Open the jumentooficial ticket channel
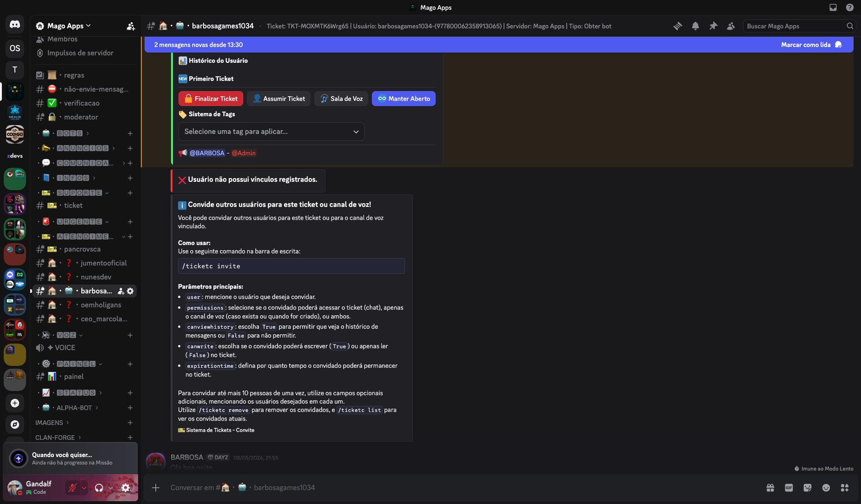The width and height of the screenshot is (861, 504). pos(85,263)
